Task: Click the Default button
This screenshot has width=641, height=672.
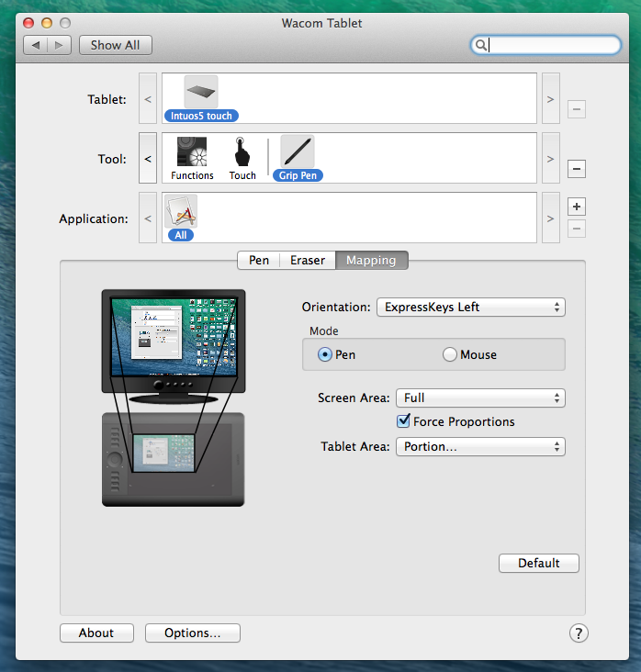Action: (538, 563)
